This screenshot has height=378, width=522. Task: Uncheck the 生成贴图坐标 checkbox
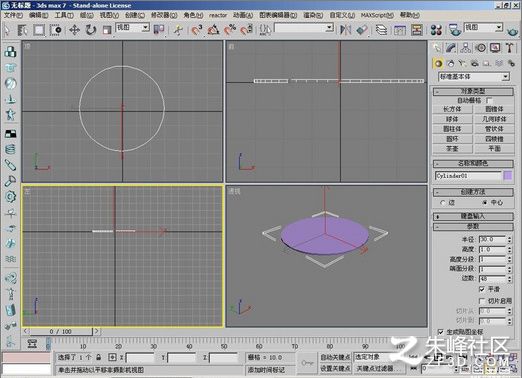pyautogui.click(x=441, y=332)
